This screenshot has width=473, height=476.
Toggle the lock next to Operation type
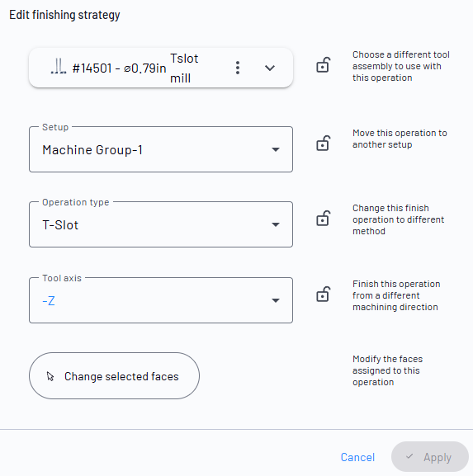coord(324,219)
